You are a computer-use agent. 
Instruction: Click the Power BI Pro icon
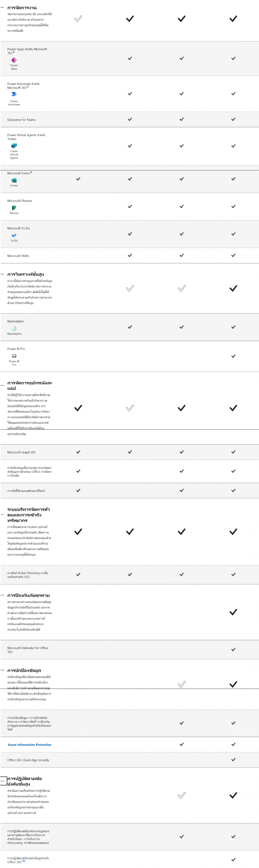[14, 356]
